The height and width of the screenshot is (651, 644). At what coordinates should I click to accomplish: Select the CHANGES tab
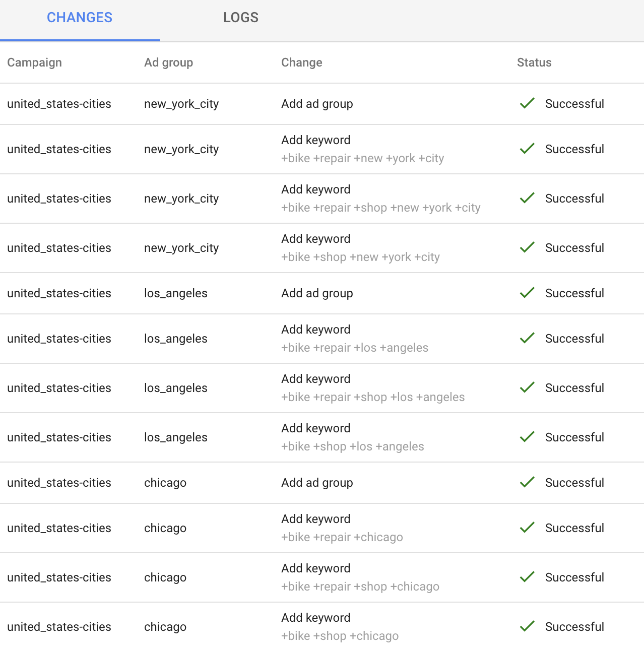[80, 18]
